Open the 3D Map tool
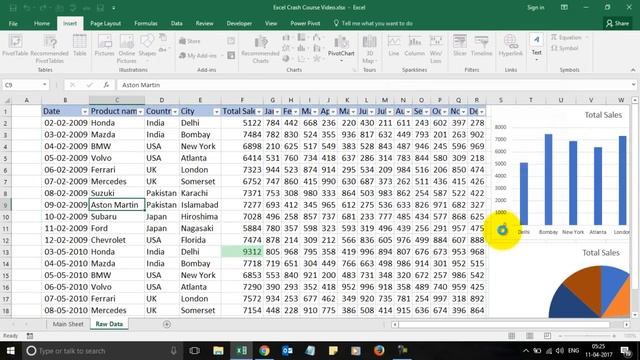 coord(369,49)
